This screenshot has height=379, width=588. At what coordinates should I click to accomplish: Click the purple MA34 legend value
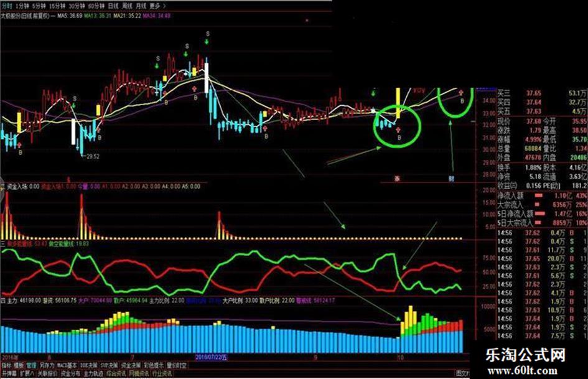tap(157, 16)
